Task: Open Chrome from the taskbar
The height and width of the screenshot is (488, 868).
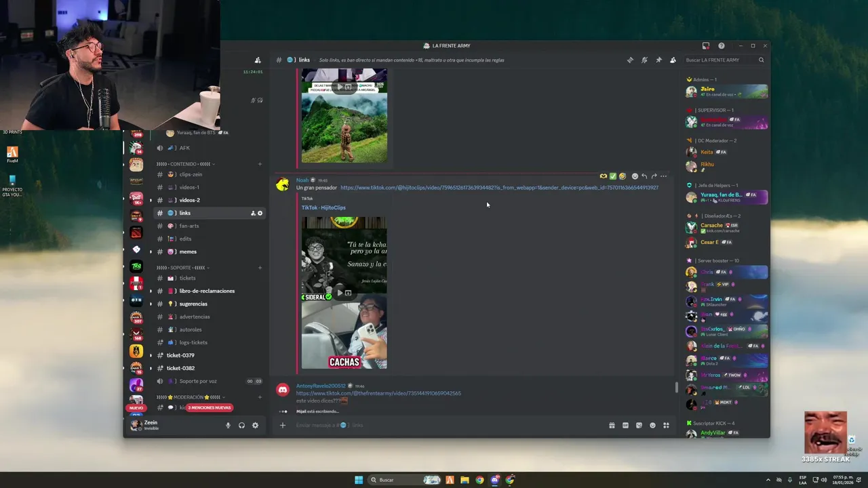Action: 479,480
